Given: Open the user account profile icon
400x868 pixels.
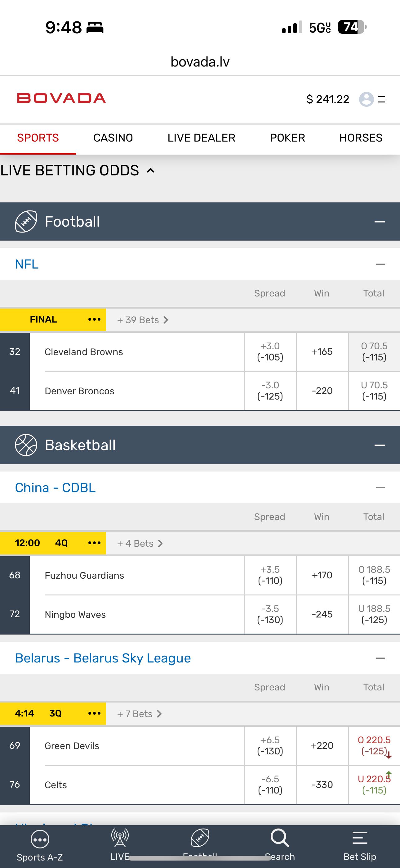Looking at the screenshot, I should pos(366,99).
